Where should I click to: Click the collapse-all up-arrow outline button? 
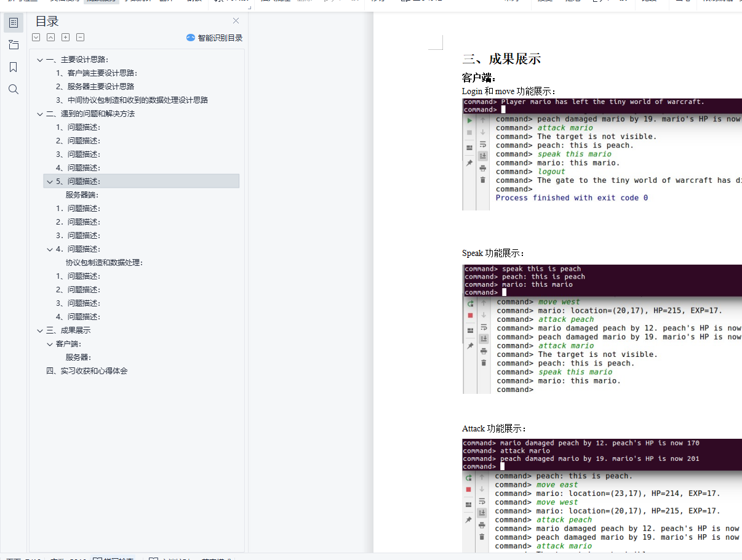(x=51, y=38)
